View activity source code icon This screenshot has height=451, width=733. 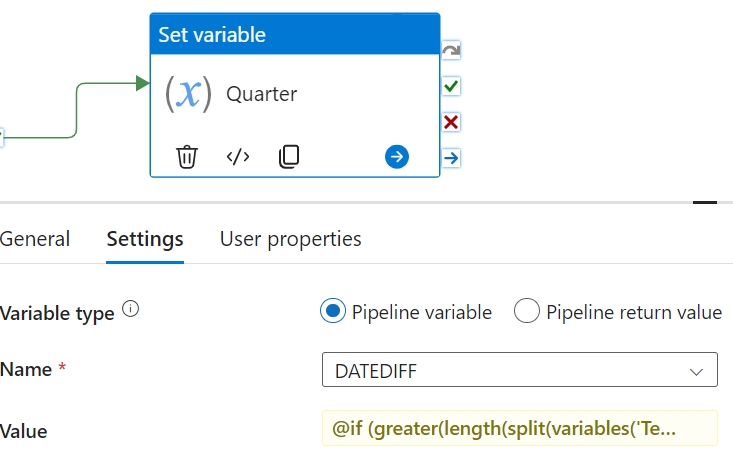point(238,157)
